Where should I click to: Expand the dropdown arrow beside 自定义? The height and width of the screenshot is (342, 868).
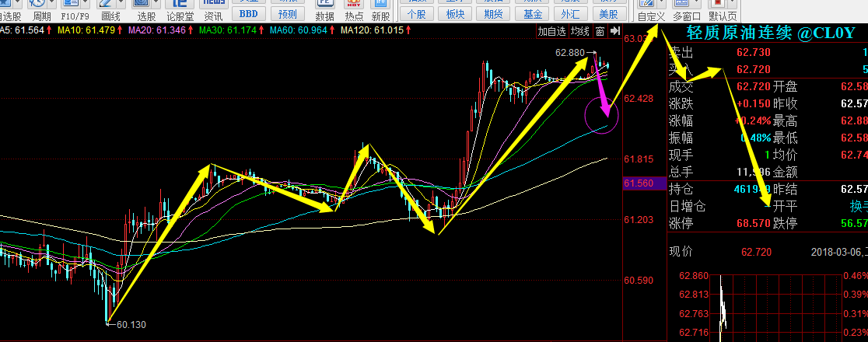(x=663, y=4)
